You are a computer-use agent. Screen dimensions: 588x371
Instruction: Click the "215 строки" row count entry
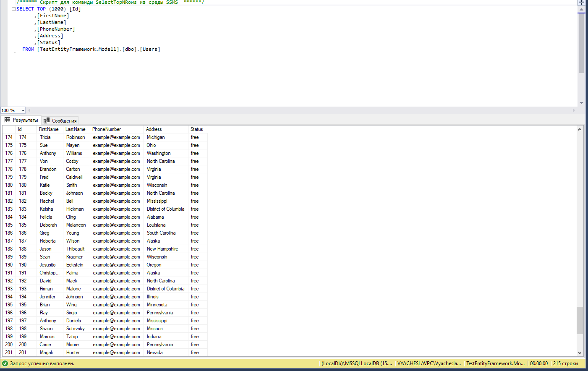point(565,363)
